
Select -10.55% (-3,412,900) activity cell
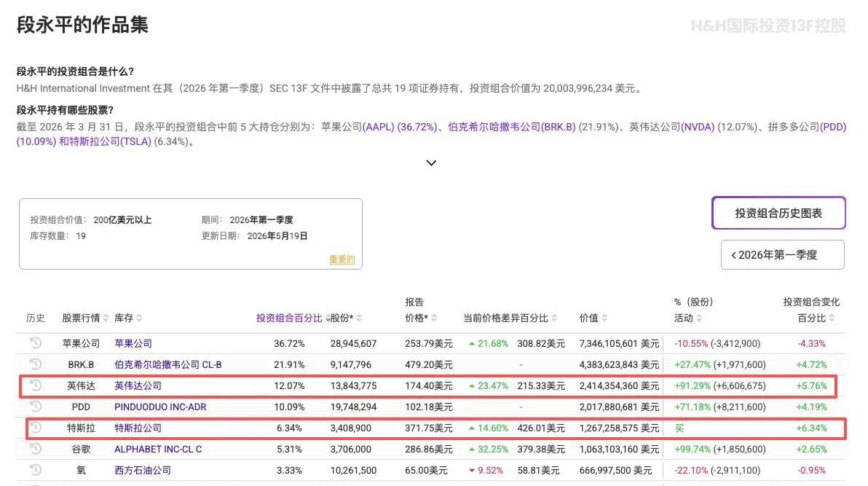point(717,344)
